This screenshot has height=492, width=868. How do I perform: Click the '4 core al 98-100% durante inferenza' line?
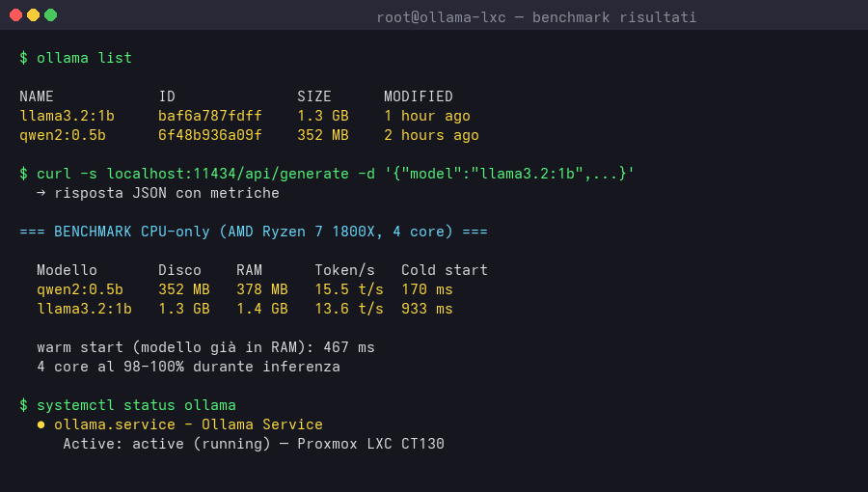188,367
